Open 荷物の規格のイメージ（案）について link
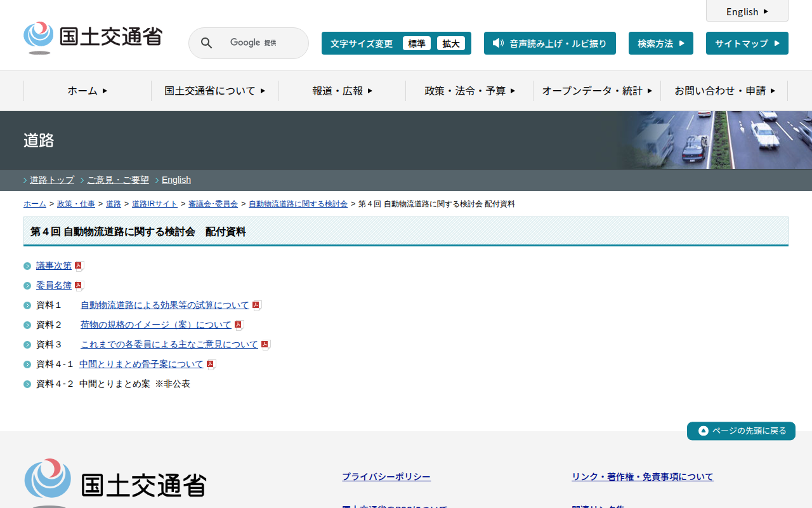812x508 pixels. pyautogui.click(x=156, y=325)
